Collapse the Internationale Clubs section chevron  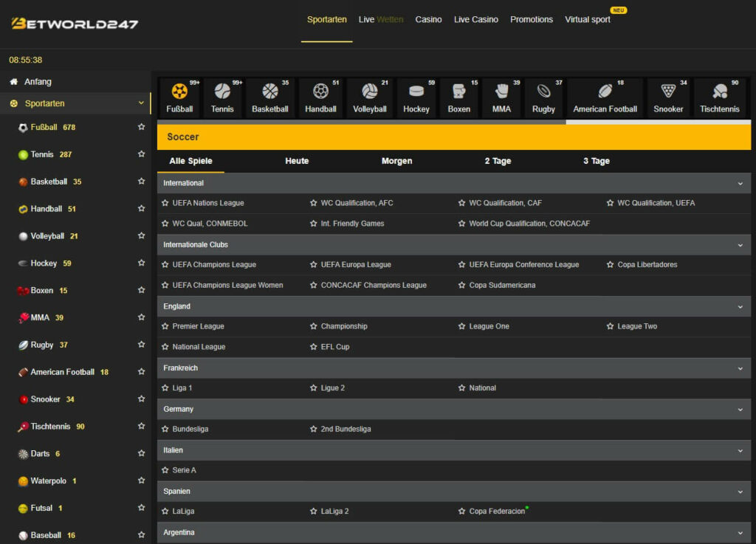tap(740, 245)
